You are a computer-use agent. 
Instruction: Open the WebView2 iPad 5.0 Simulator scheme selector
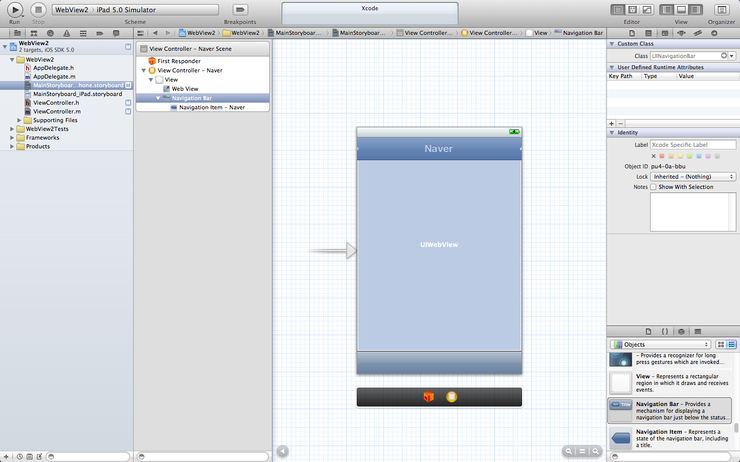(x=135, y=9)
